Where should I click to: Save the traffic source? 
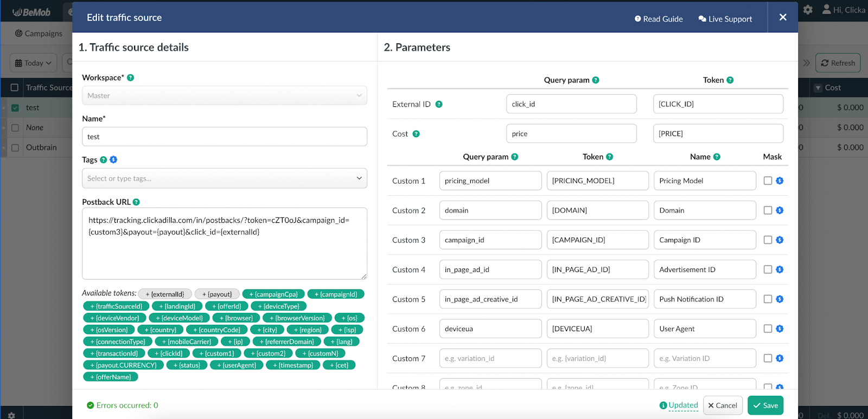765,405
